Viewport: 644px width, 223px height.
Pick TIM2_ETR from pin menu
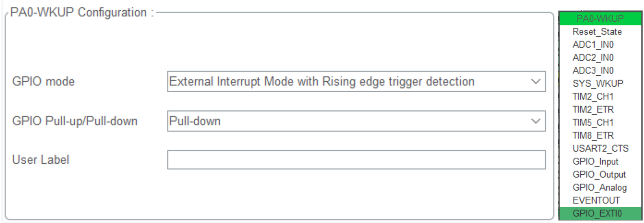[593, 109]
